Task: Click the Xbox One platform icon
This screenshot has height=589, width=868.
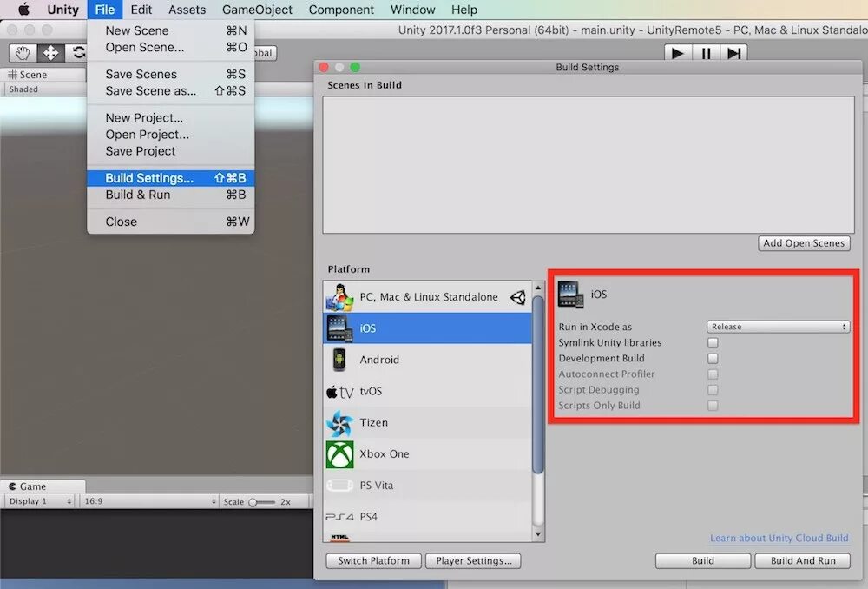Action: (339, 454)
